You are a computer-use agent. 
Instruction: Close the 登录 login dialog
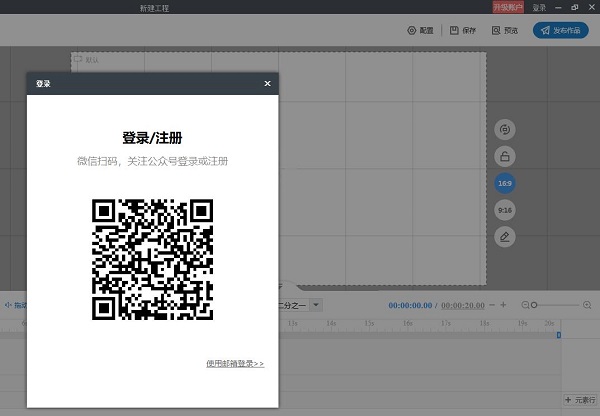click(x=267, y=83)
